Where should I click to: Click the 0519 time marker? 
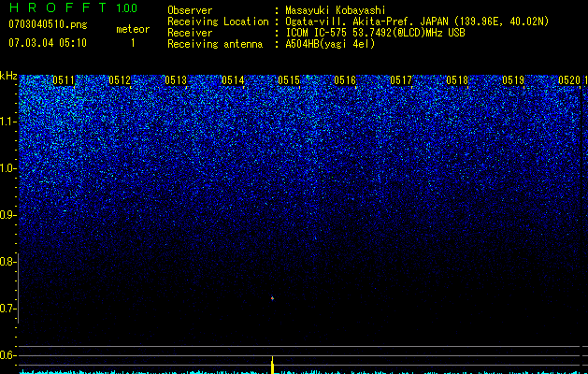513,80
